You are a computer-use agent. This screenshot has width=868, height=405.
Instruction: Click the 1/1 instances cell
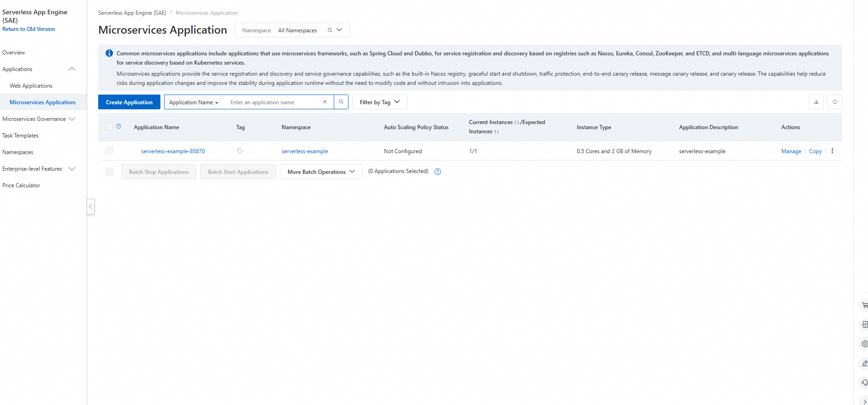click(473, 151)
